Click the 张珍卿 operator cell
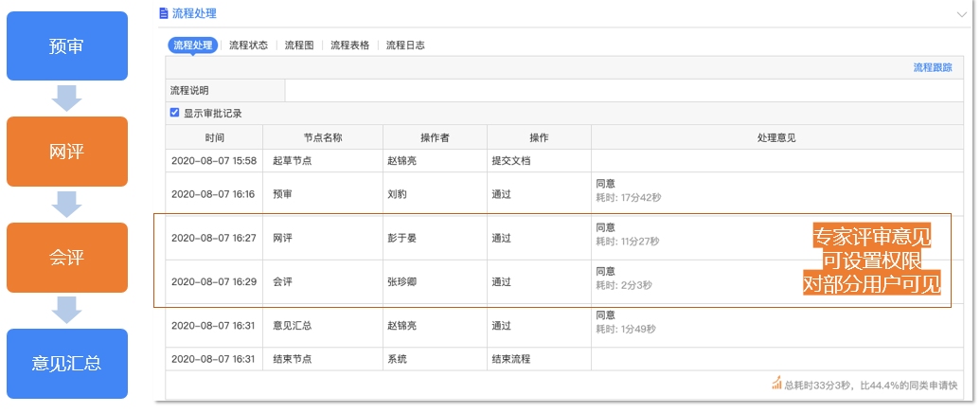The height and width of the screenshot is (413, 980). [x=435, y=281]
